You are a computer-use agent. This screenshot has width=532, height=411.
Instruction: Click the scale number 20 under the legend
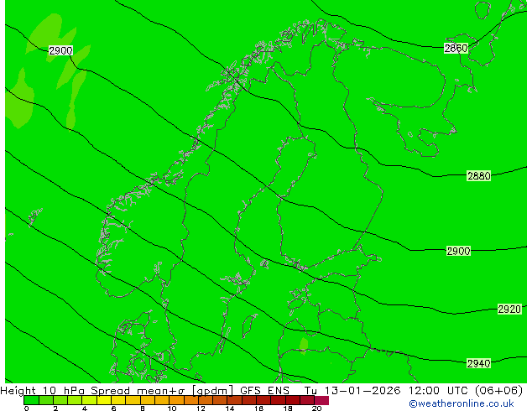316,408
